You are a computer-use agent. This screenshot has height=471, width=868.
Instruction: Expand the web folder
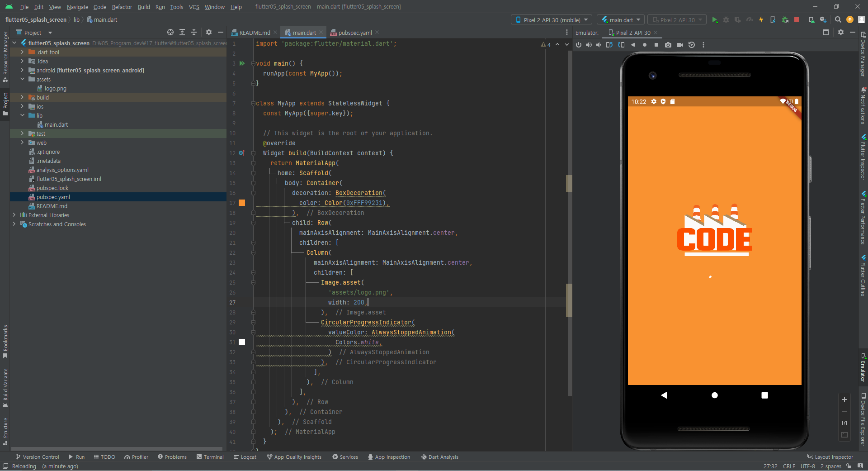pyautogui.click(x=22, y=143)
